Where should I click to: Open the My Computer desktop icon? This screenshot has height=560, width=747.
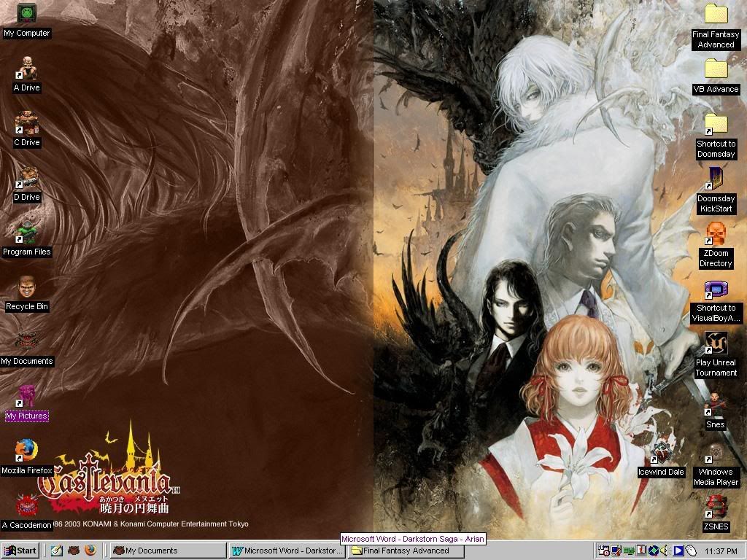click(27, 21)
